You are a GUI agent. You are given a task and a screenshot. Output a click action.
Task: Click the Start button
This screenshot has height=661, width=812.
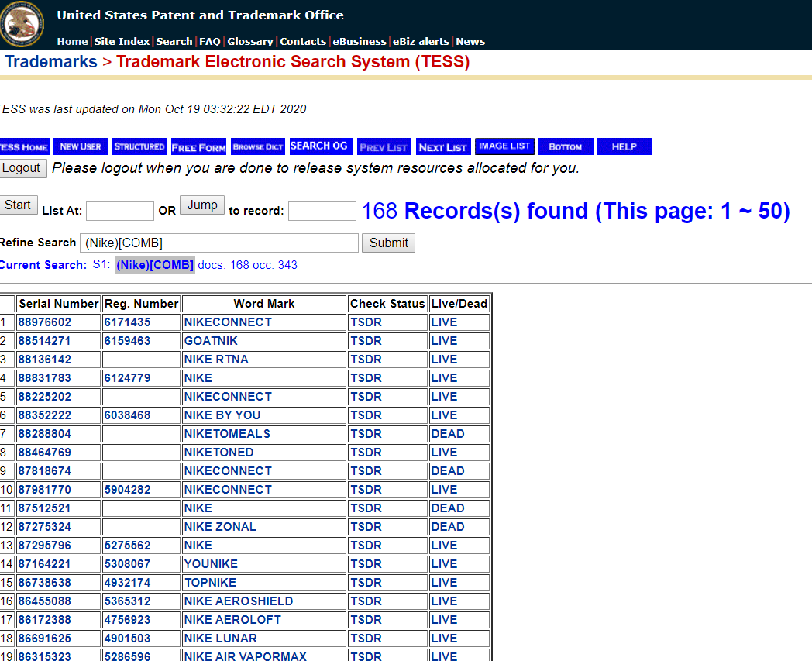pos(18,205)
